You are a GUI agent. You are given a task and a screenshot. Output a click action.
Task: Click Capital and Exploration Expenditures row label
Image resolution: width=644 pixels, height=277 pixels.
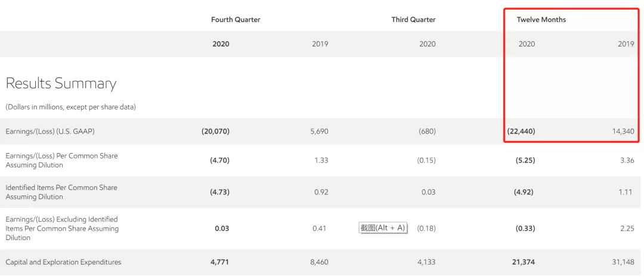pyautogui.click(x=63, y=262)
